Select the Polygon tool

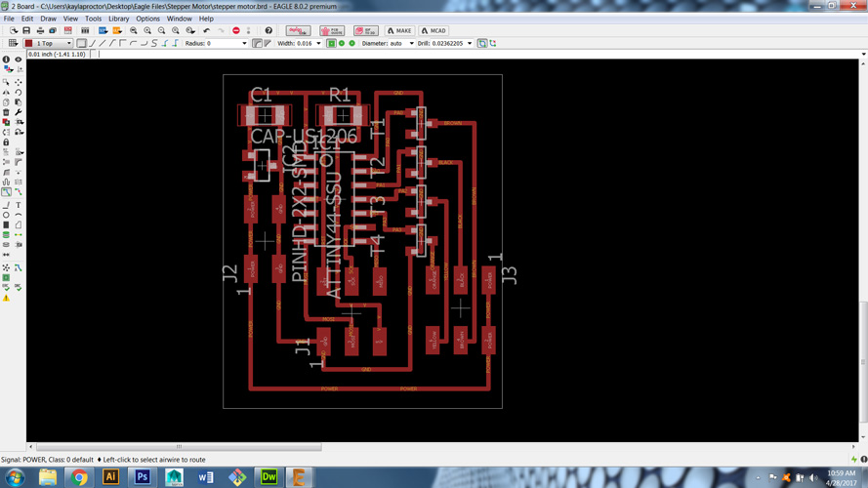(19, 224)
